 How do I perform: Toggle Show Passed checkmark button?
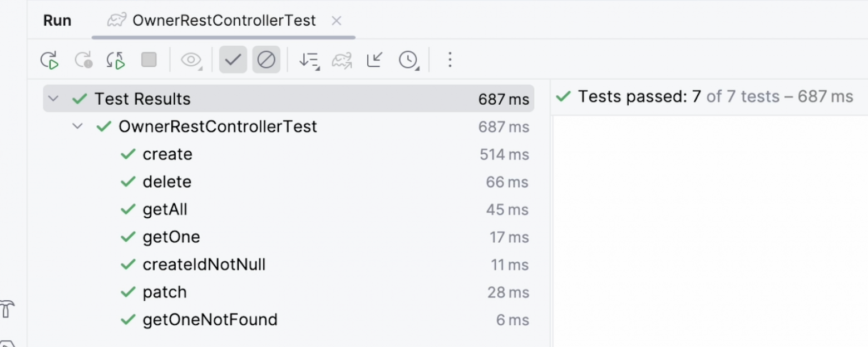coord(233,60)
